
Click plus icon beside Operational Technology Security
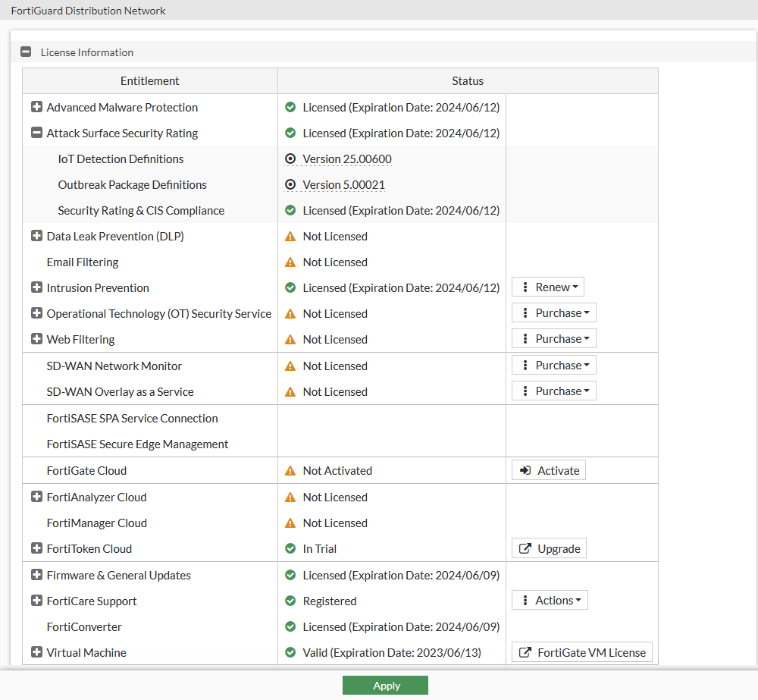tap(36, 313)
